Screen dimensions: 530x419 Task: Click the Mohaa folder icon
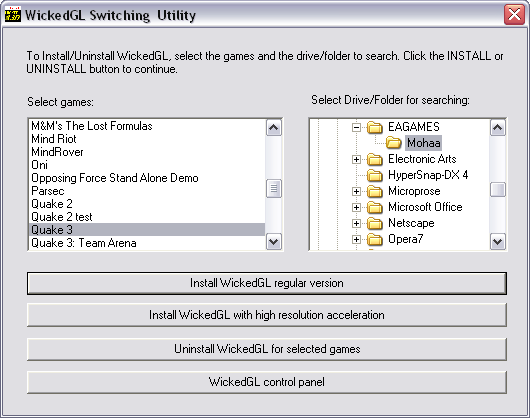click(393, 143)
